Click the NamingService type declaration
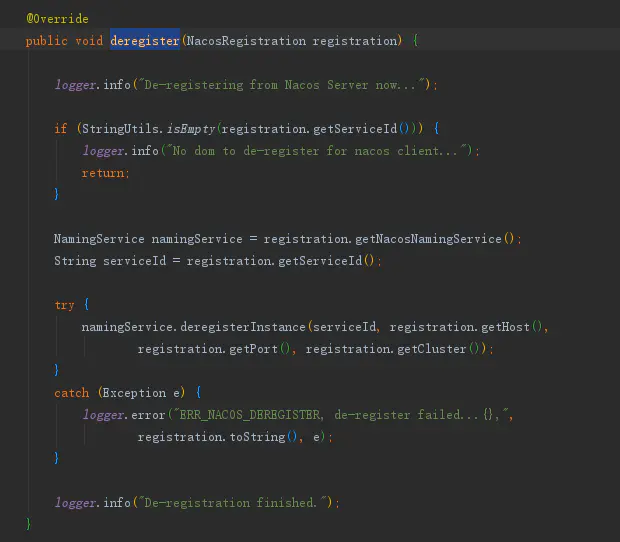 98,239
